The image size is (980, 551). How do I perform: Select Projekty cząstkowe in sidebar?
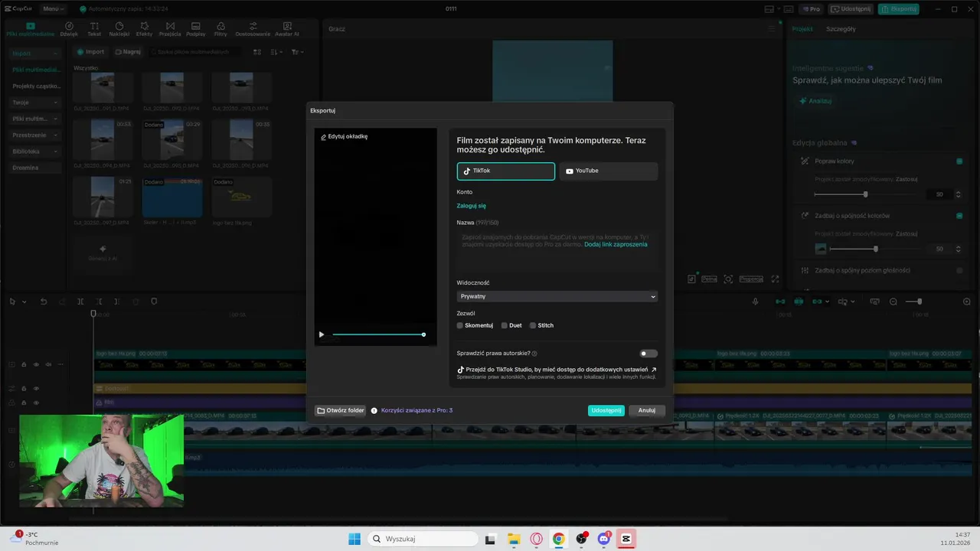point(36,86)
